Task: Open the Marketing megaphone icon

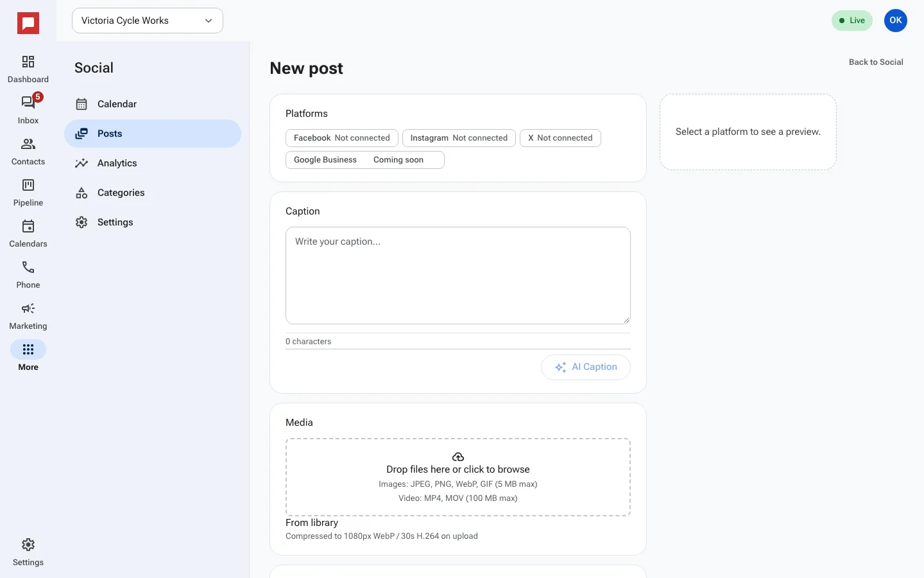Action: [28, 308]
